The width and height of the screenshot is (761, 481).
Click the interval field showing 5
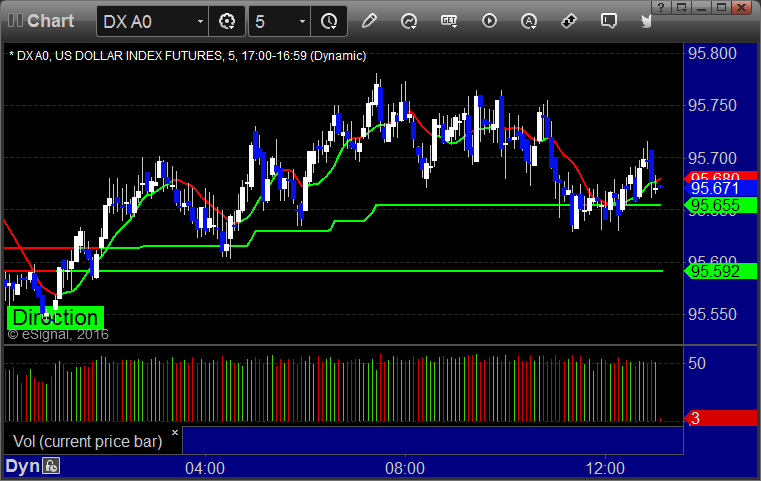[x=280, y=21]
